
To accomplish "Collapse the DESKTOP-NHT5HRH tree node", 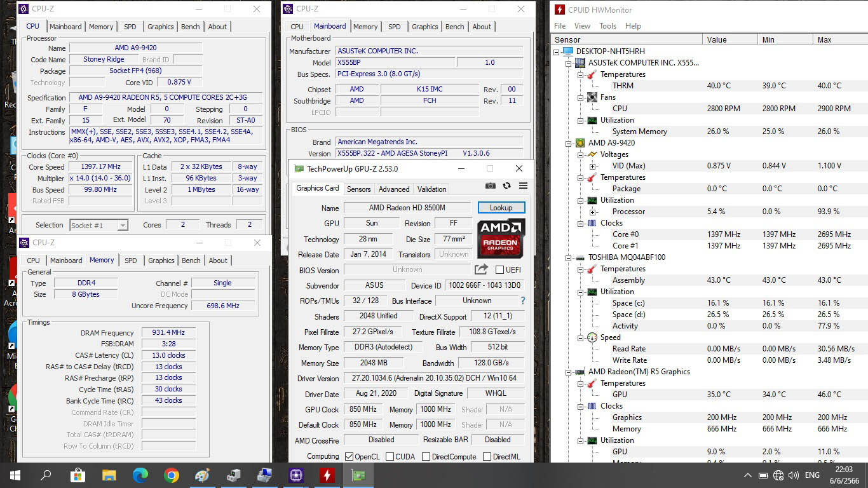I will pyautogui.click(x=557, y=51).
